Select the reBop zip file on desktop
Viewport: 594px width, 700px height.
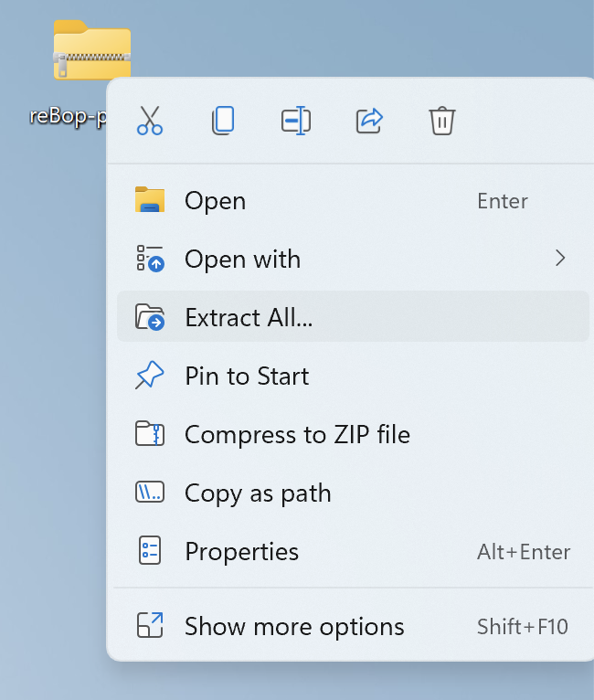click(x=91, y=50)
